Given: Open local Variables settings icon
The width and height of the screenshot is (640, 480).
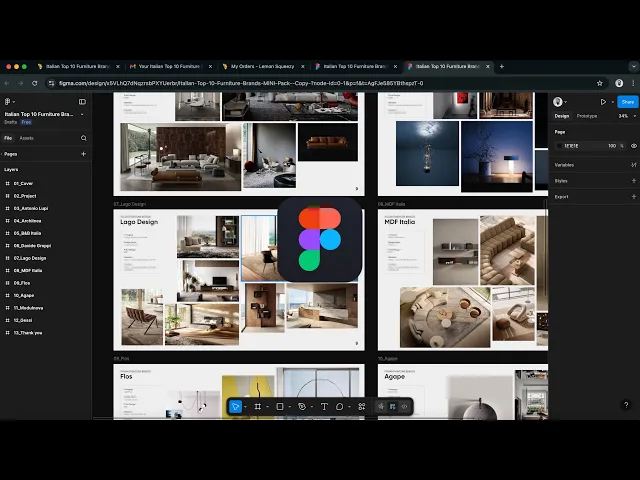Looking at the screenshot, I should (x=633, y=165).
